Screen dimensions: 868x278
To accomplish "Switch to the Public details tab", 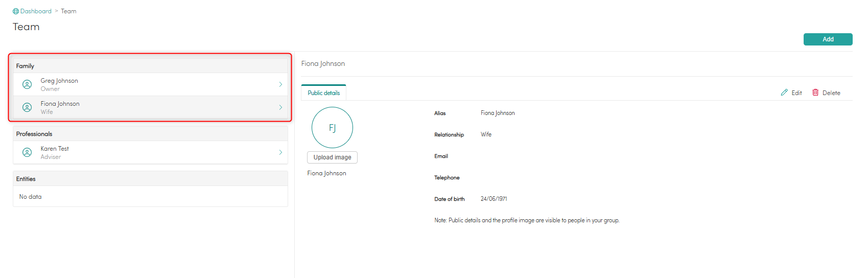I will point(324,93).
